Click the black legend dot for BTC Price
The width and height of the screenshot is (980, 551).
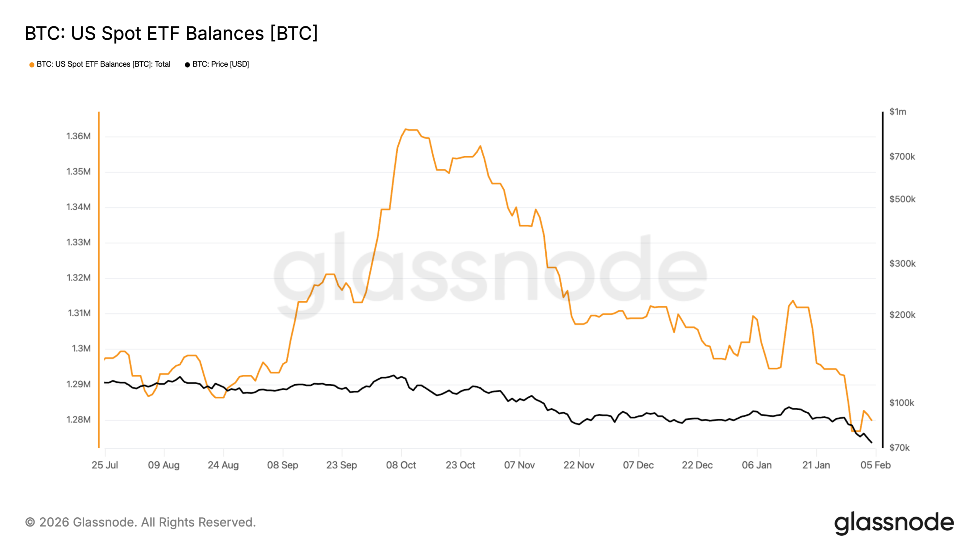(x=187, y=65)
